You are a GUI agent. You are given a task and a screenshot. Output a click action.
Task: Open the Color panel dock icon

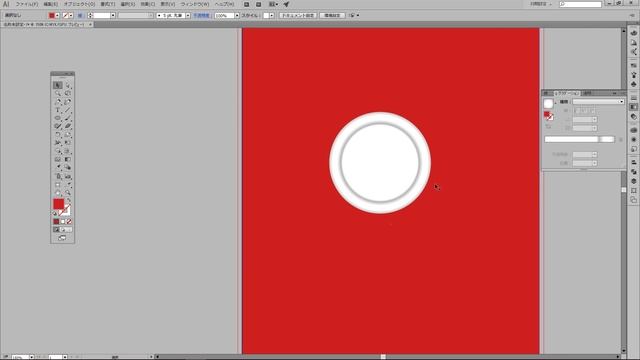633,33
